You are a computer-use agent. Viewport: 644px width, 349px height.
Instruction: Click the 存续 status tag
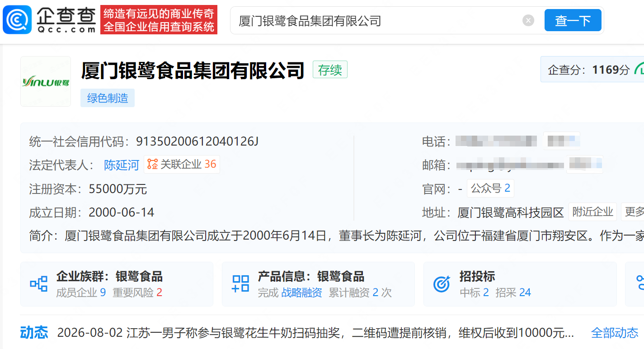(330, 70)
